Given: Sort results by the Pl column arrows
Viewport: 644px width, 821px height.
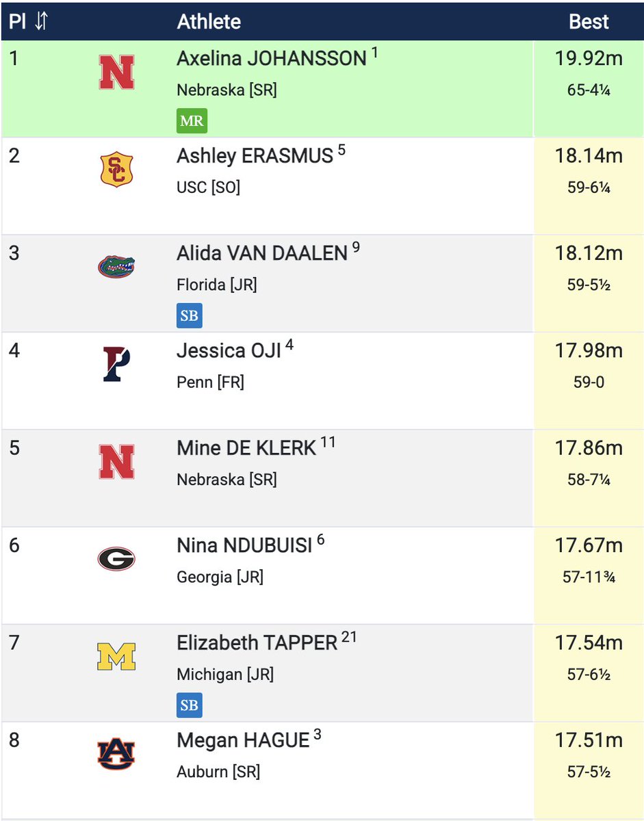Looking at the screenshot, I should pos(41,21).
